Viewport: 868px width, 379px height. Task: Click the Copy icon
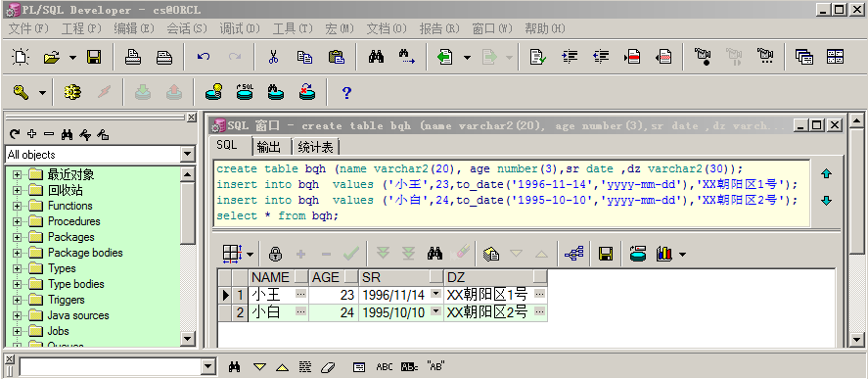coord(304,57)
